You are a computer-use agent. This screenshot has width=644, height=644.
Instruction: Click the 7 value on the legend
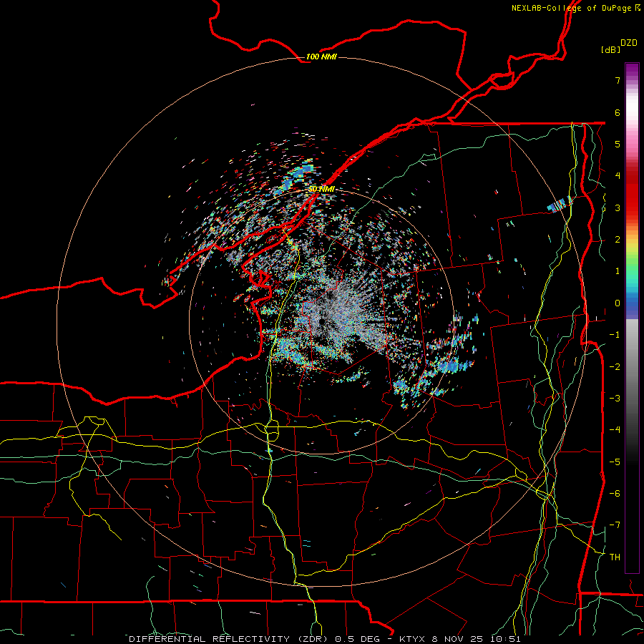[618, 80]
